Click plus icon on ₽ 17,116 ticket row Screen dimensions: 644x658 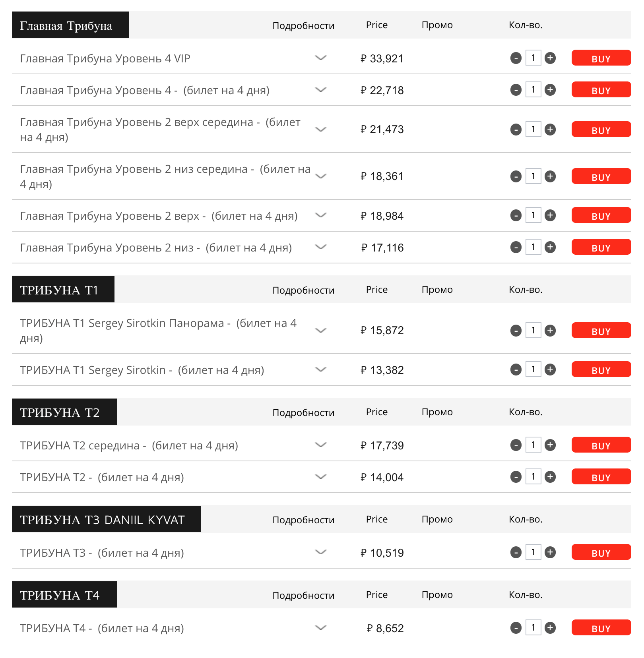550,247
